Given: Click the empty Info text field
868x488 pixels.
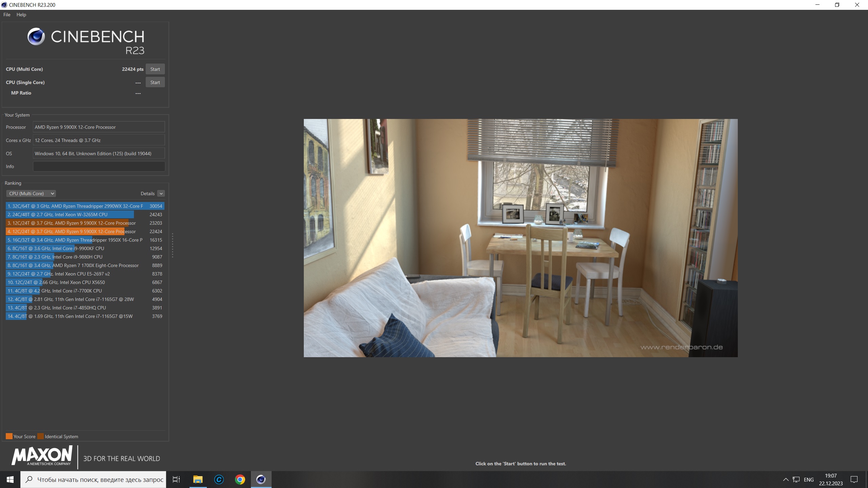Looking at the screenshot, I should 99,166.
